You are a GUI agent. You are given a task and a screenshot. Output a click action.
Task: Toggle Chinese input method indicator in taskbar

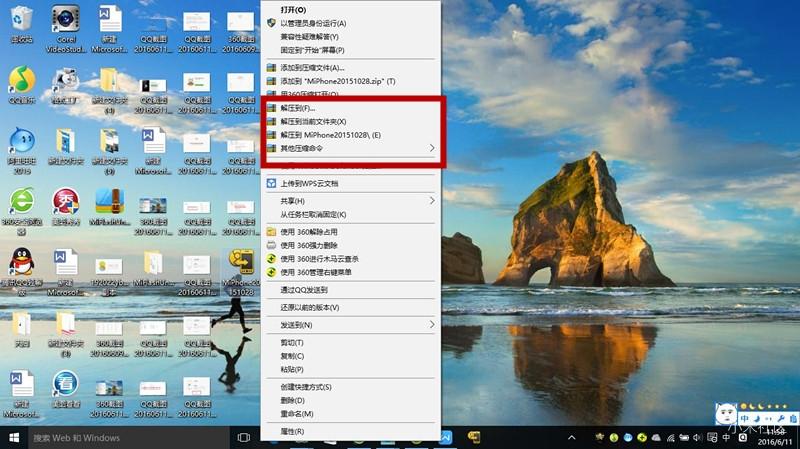pyautogui.click(x=726, y=438)
